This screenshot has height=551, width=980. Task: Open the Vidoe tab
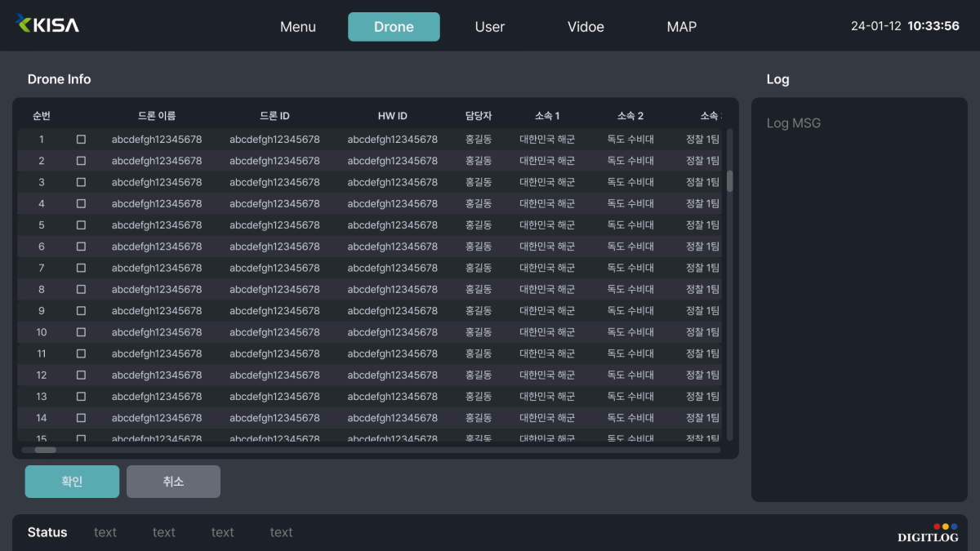click(586, 27)
